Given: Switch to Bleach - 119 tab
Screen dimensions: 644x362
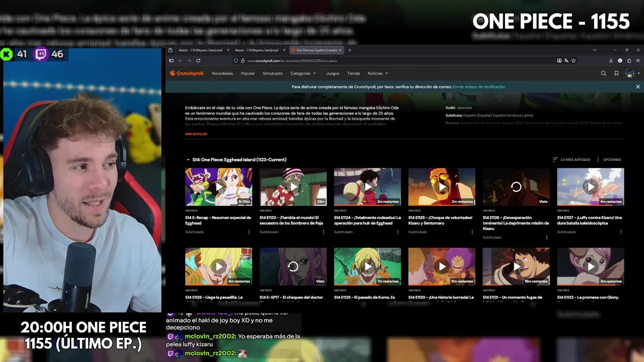Looking at the screenshot, I should tap(257, 50).
